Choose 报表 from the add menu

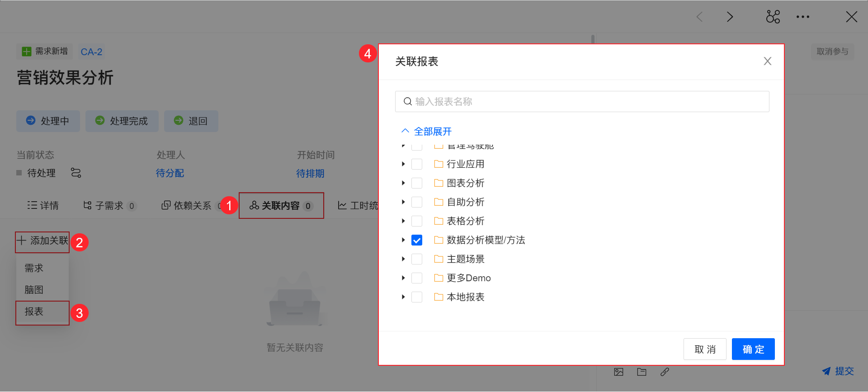(42, 312)
